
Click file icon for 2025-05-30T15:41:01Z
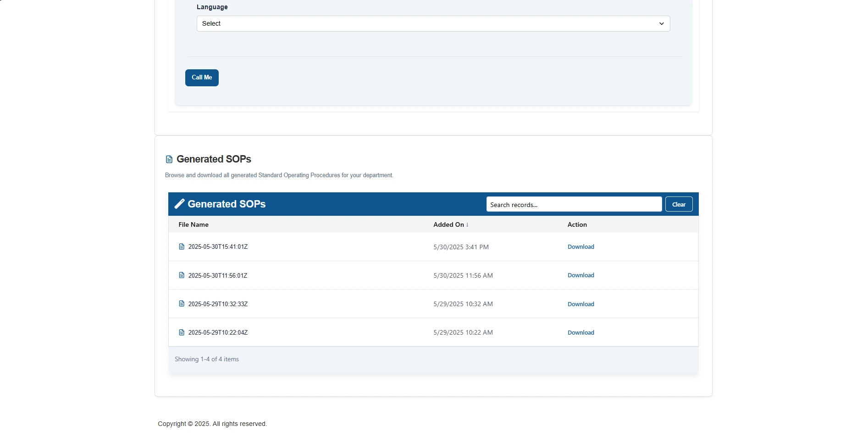[x=182, y=247]
